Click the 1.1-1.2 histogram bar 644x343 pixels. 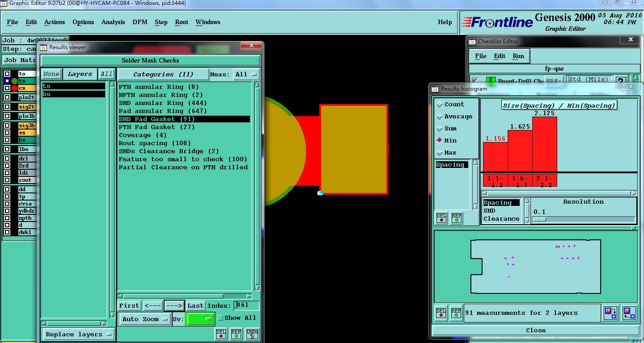point(496,157)
